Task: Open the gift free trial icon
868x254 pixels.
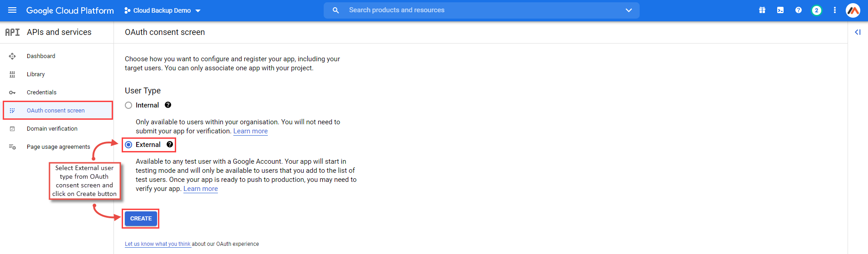Action: 762,10
